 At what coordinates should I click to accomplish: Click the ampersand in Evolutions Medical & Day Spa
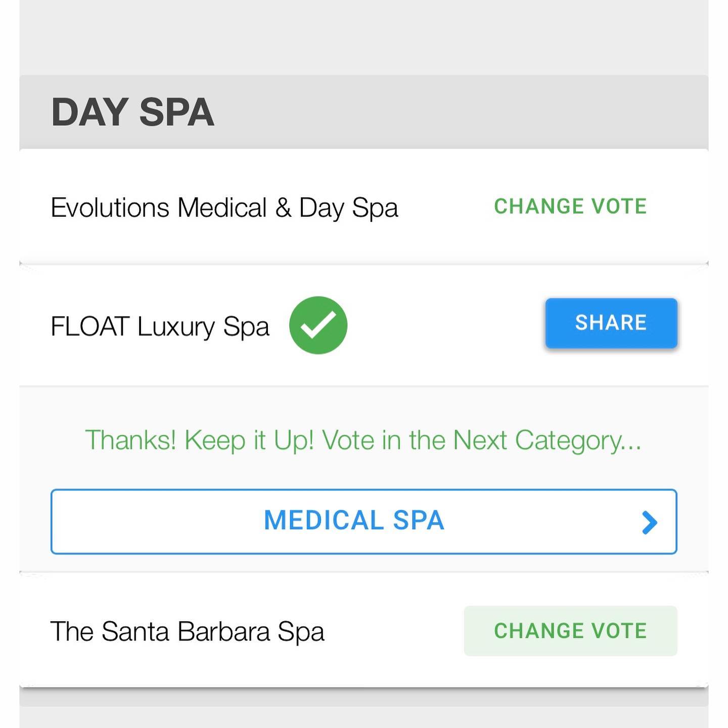tap(283, 208)
